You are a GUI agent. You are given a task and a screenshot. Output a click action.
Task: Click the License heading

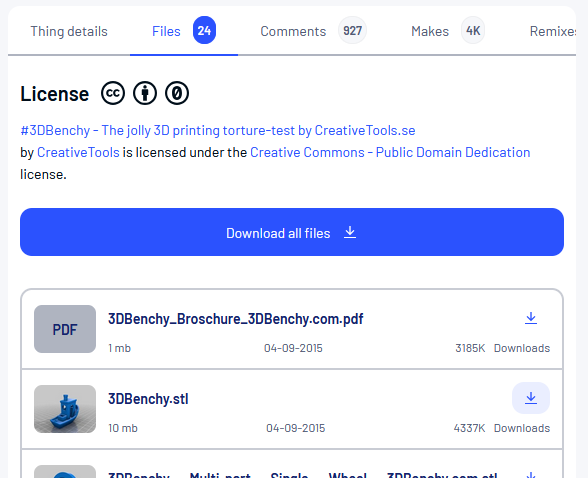pos(55,93)
